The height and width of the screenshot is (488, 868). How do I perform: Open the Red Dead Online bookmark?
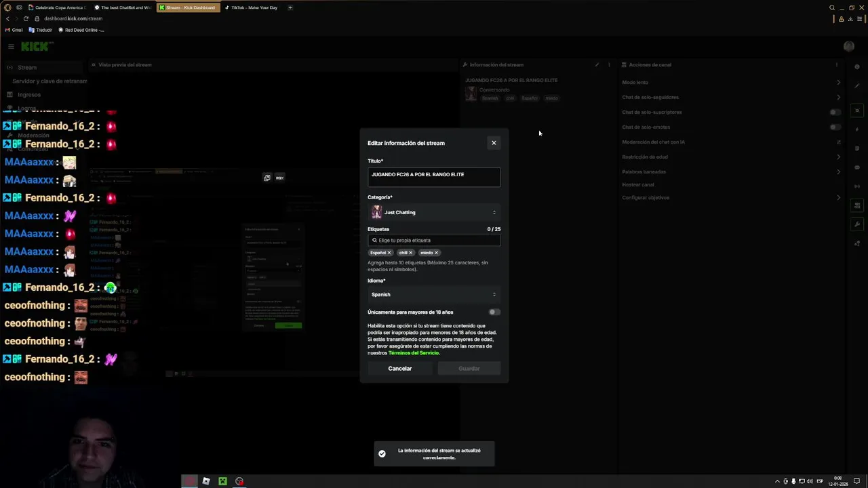(81, 30)
